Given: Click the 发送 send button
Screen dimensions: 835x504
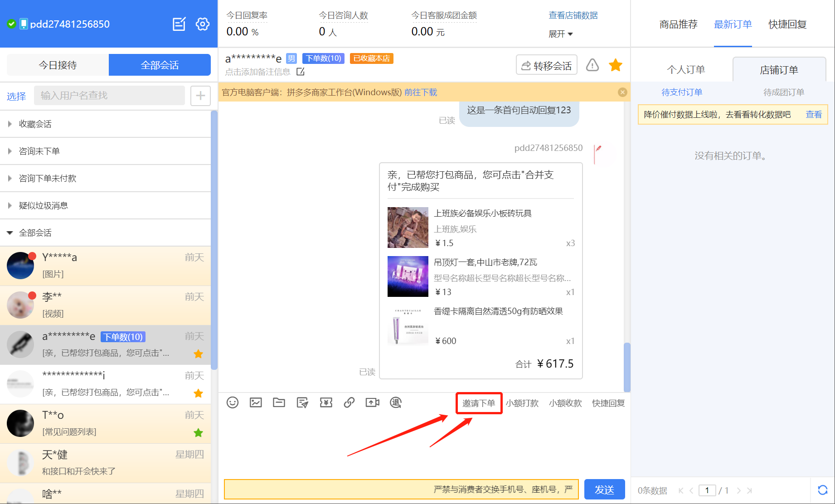Looking at the screenshot, I should [604, 489].
